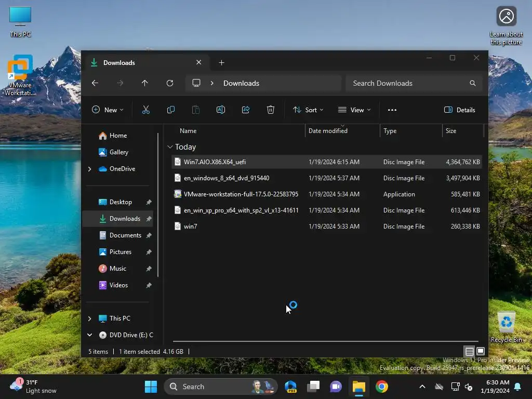Open the pinned Desktop folder

(x=121, y=202)
